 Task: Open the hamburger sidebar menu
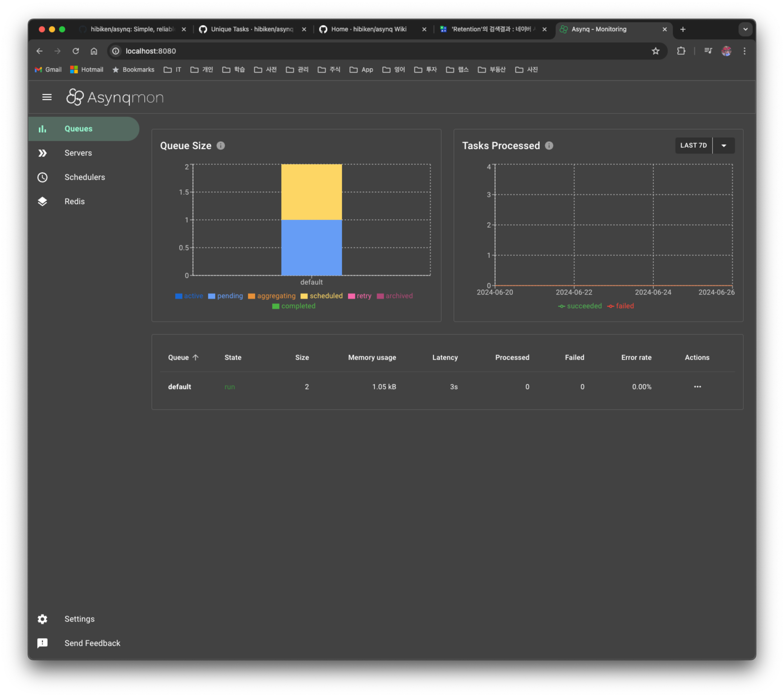click(47, 97)
